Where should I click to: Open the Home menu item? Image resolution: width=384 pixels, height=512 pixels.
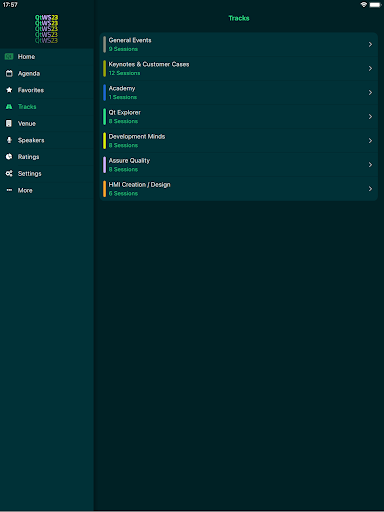[47, 57]
